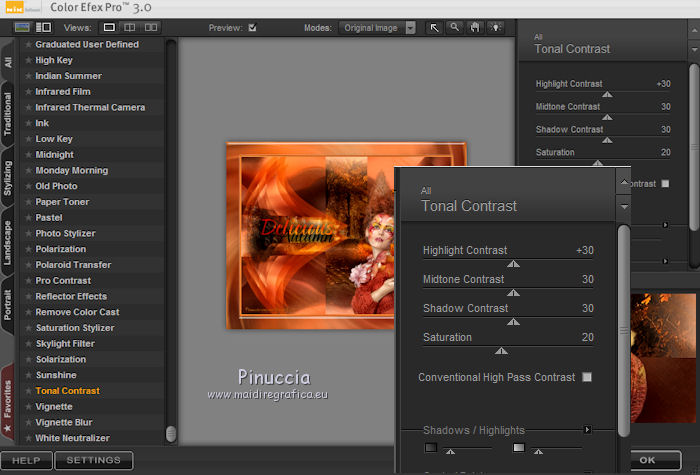Star the Vignette Blur filter as favorite
Image resolution: width=700 pixels, height=475 pixels.
28,422
